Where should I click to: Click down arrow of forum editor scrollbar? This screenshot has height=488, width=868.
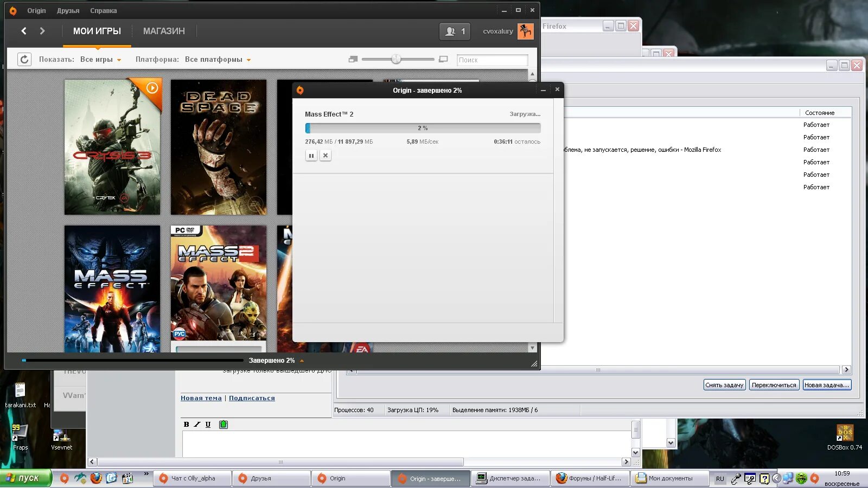tap(636, 452)
